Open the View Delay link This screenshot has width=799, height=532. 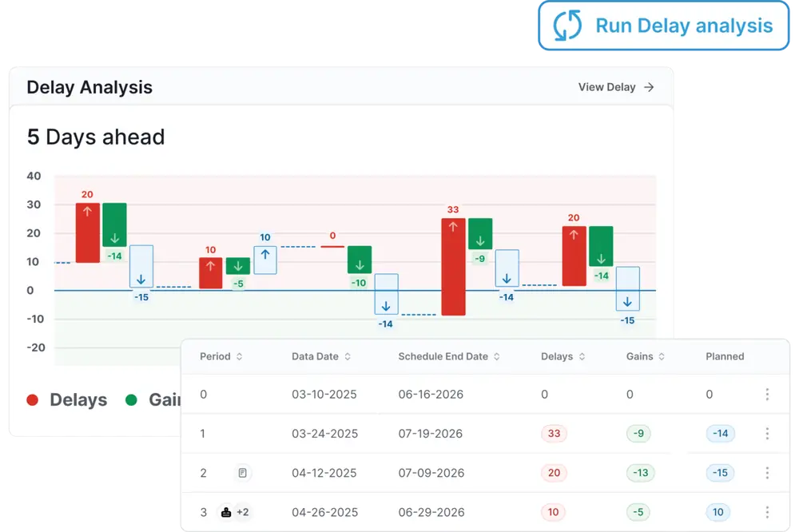click(x=615, y=87)
